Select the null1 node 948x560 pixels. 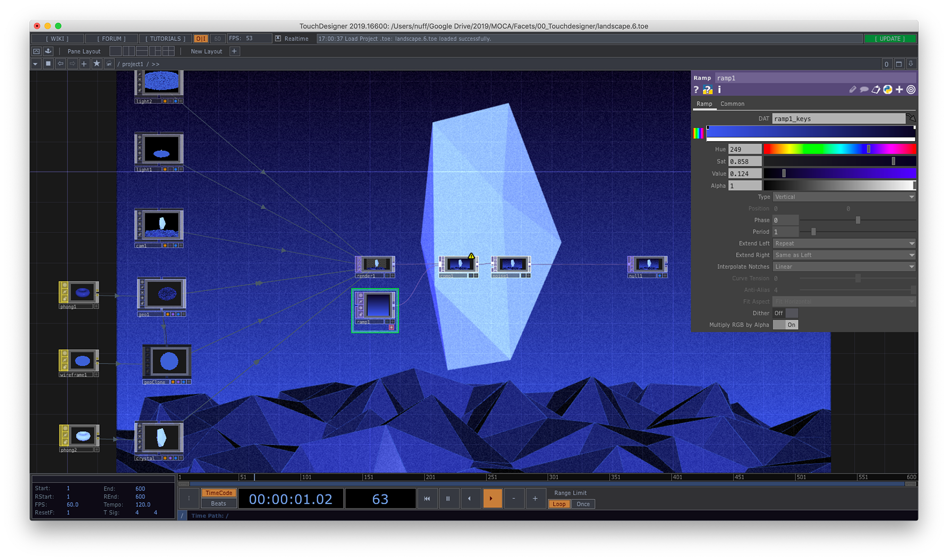[x=647, y=267]
